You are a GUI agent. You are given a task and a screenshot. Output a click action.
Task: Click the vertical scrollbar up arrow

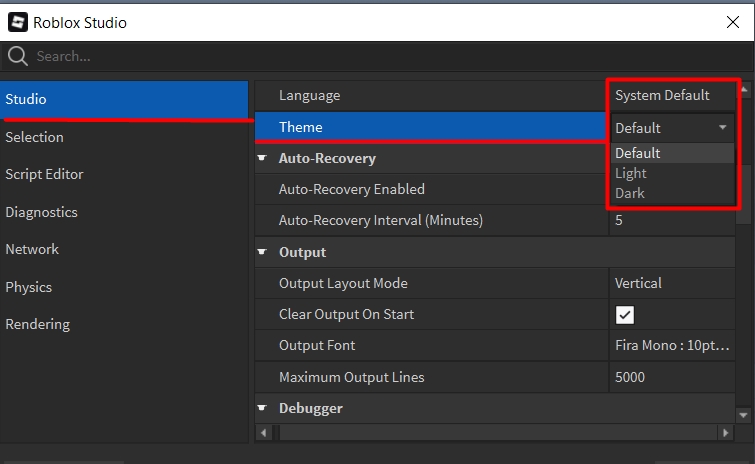pos(744,90)
